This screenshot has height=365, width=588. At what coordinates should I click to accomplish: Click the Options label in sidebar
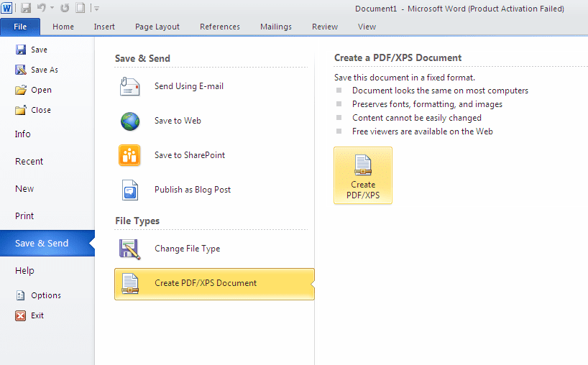coord(46,295)
